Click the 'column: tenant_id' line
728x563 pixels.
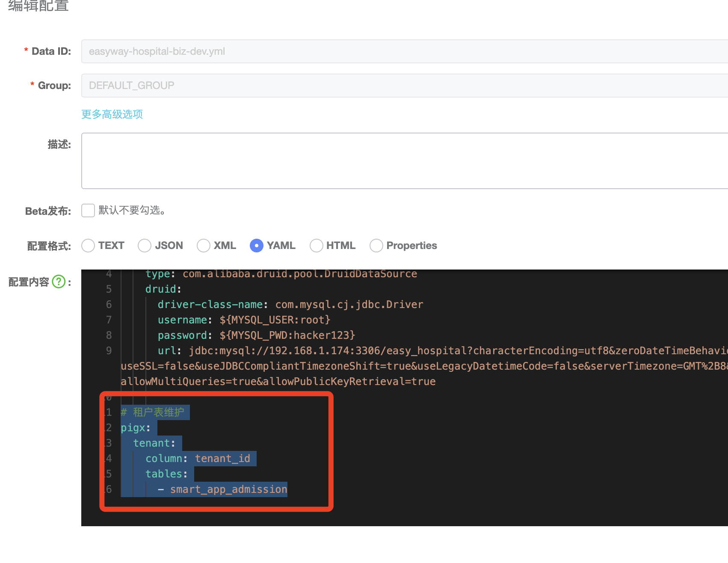(198, 459)
